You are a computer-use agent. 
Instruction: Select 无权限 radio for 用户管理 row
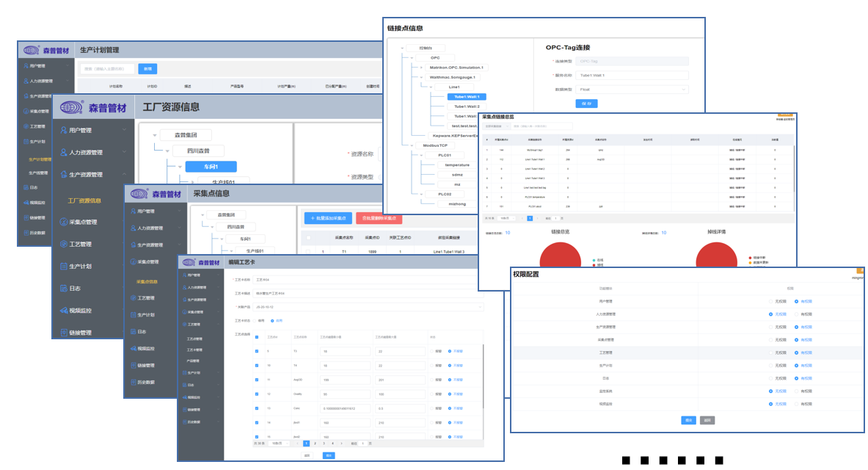tap(770, 301)
